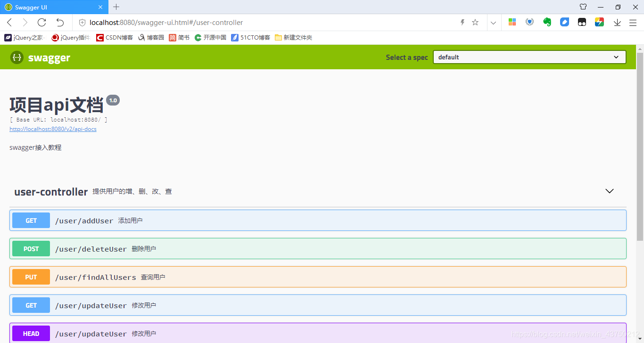Click the '查询用户' summary text
This screenshot has height=343, width=644.
tap(153, 277)
